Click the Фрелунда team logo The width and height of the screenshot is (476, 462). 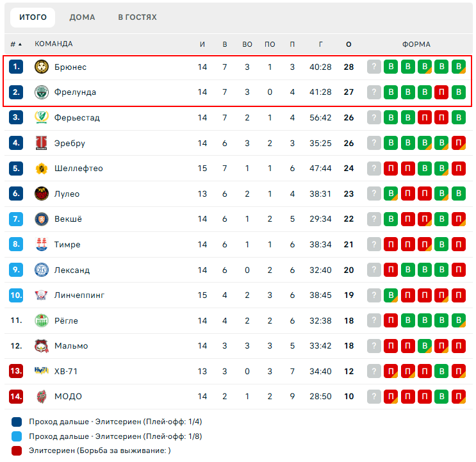pyautogui.click(x=42, y=92)
